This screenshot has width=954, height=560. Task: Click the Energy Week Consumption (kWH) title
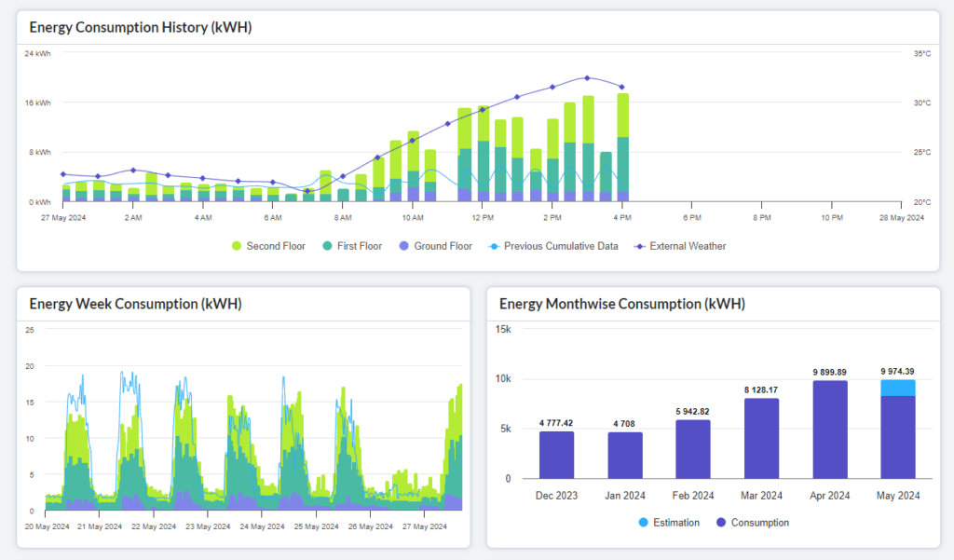tap(137, 304)
